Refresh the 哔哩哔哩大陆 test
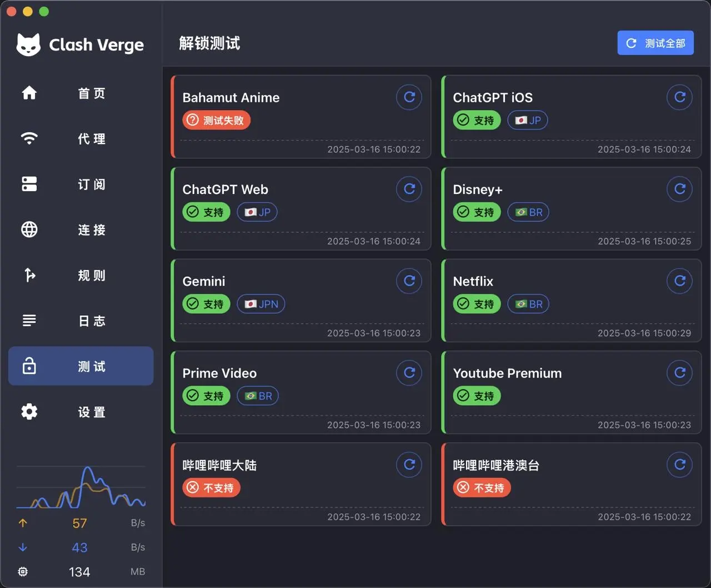Image resolution: width=711 pixels, height=588 pixels. coord(409,465)
